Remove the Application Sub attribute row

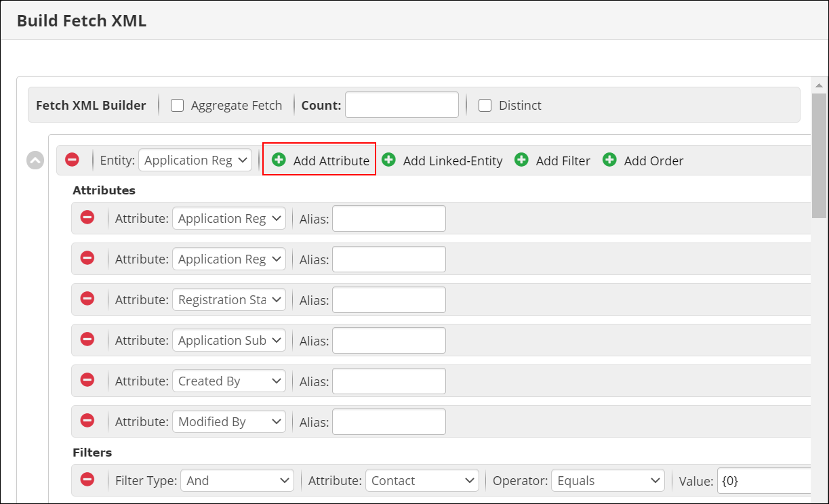tap(87, 339)
